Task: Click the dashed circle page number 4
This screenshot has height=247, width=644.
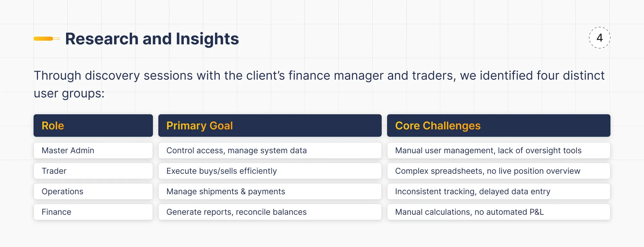Action: [x=599, y=38]
